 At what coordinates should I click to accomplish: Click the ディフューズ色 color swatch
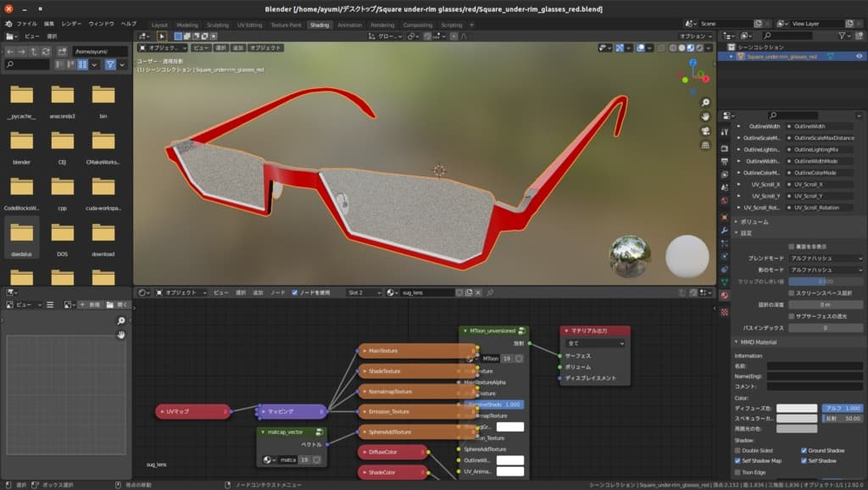[x=797, y=408]
